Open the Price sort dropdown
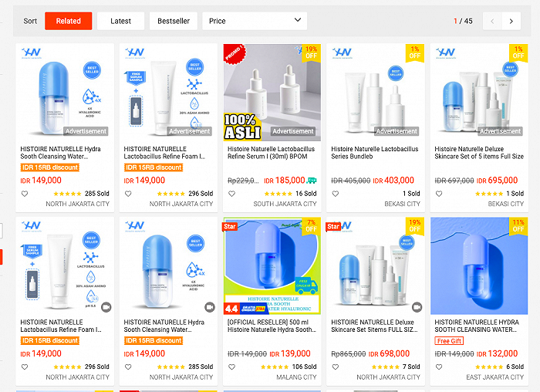 point(255,21)
